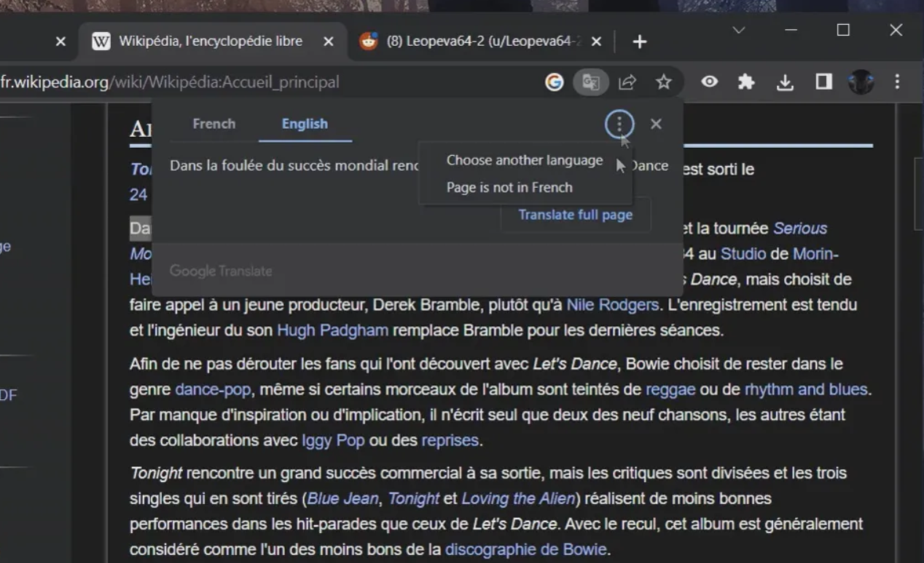
Task: Open the tab search chevron dropdown
Action: (739, 31)
